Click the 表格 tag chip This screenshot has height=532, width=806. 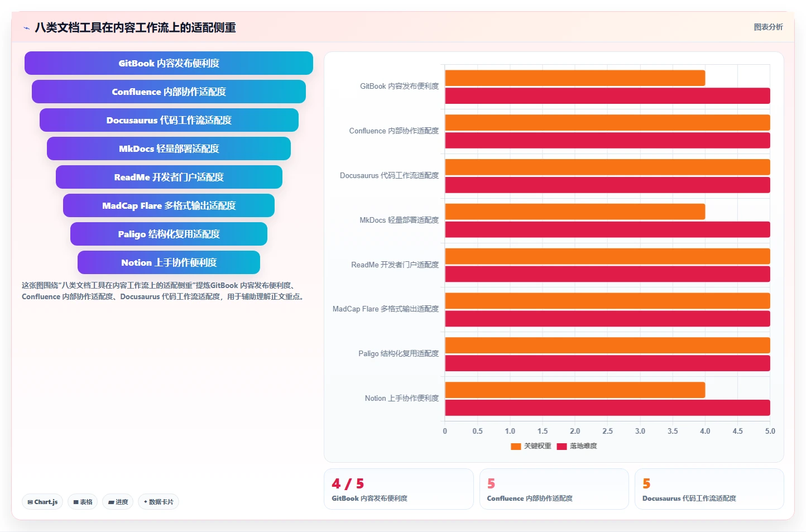click(83, 502)
